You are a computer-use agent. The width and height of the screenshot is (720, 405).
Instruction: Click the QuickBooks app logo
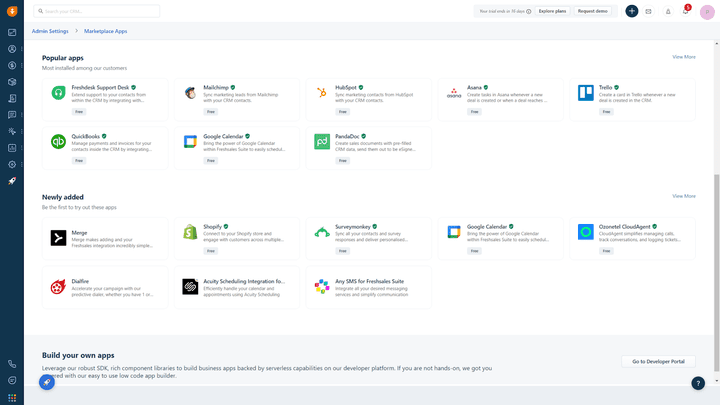tap(58, 141)
